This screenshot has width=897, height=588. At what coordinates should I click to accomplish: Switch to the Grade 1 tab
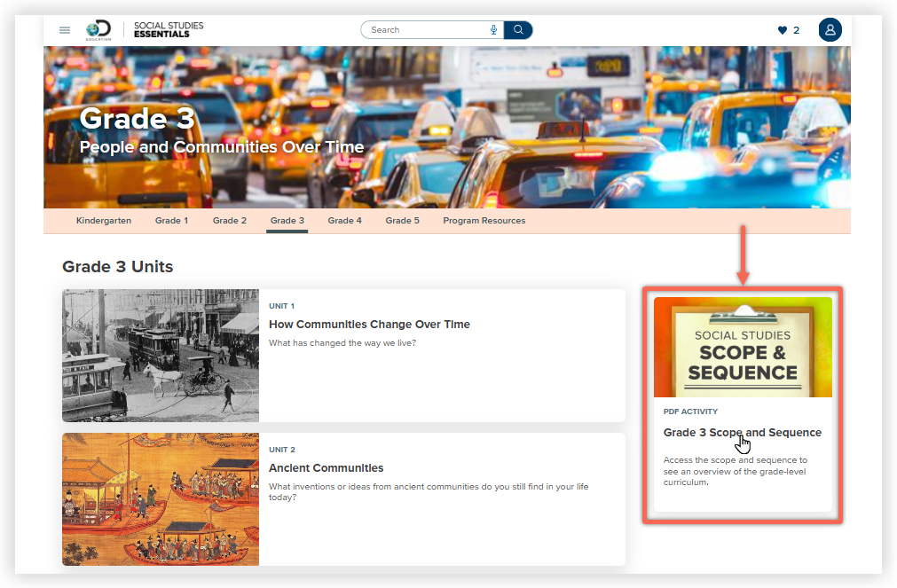coord(171,220)
